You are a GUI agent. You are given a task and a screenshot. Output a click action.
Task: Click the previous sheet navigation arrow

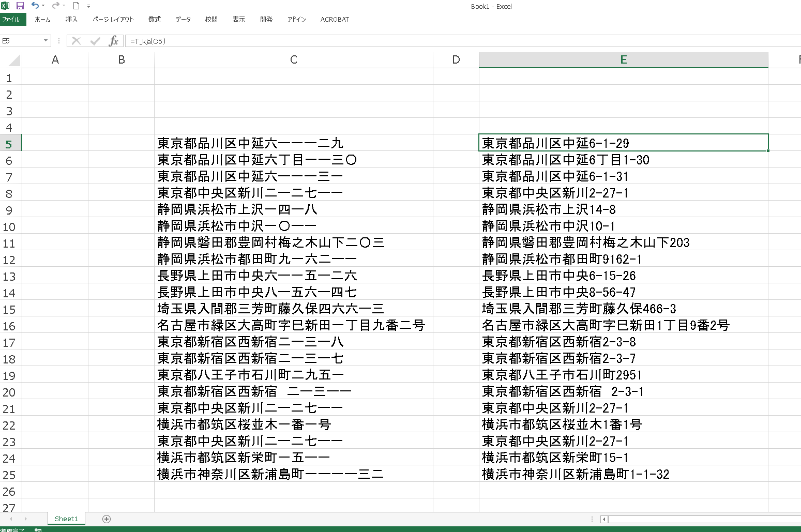click(x=11, y=519)
